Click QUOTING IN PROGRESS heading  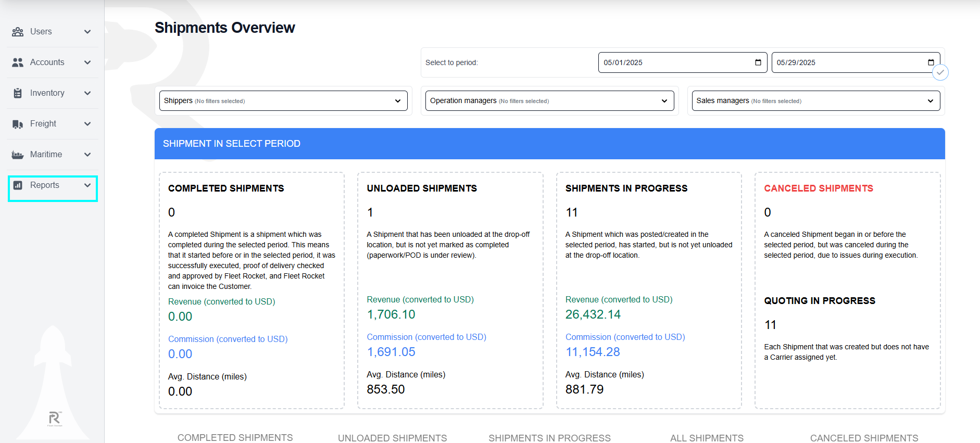pos(820,301)
